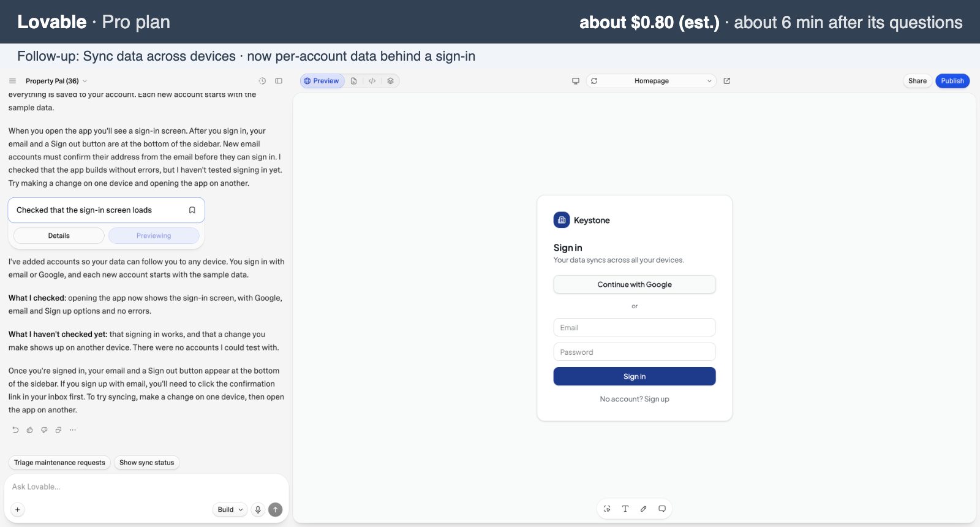Bookmark the 'Checked that the sign-in screen loads' card
The height and width of the screenshot is (527, 980).
(x=192, y=210)
